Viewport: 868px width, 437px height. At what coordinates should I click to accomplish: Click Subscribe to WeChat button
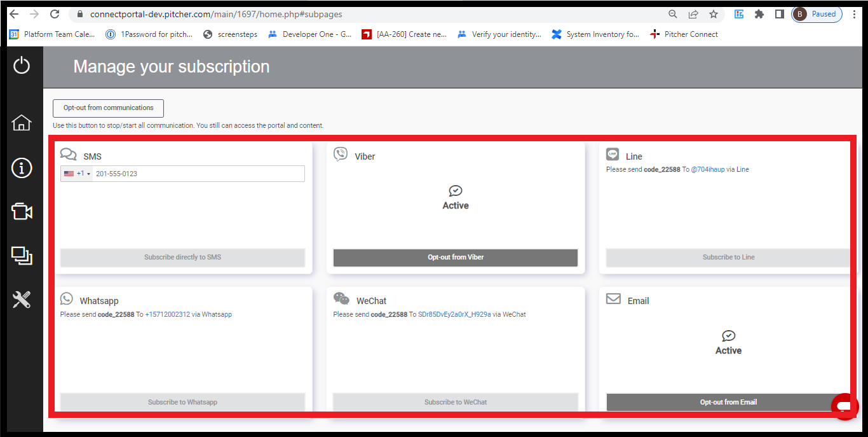(456, 402)
